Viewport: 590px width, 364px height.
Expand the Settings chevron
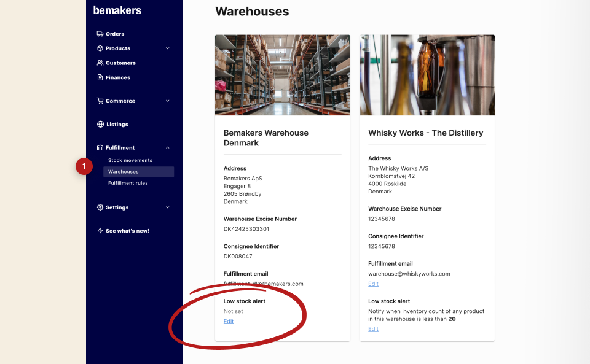(168, 207)
